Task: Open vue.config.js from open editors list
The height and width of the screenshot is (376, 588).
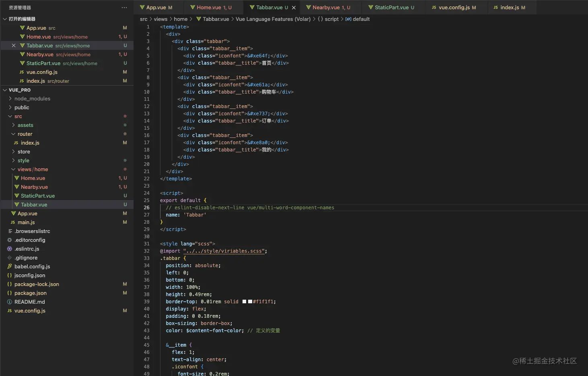Action: [x=67, y=72]
